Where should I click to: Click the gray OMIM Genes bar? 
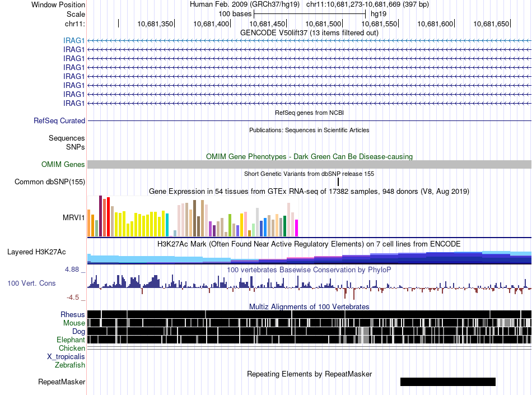[x=310, y=165]
